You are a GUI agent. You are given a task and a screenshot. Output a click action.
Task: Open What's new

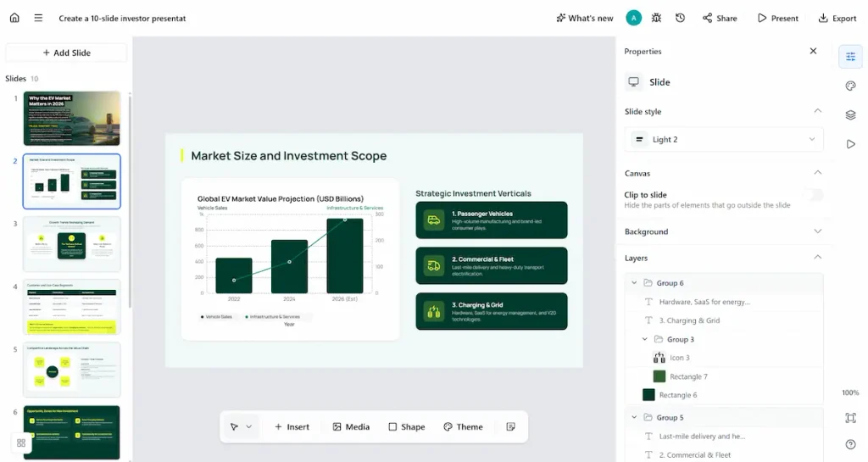[x=585, y=19]
